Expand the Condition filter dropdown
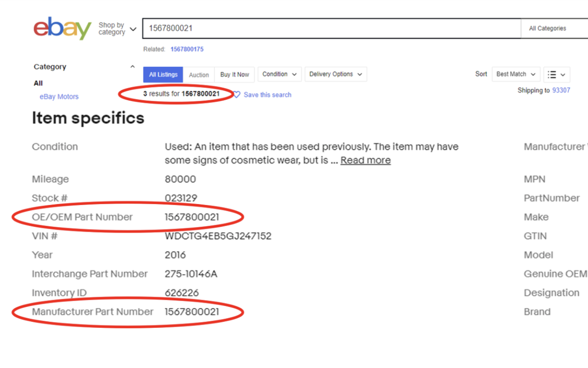 click(280, 74)
